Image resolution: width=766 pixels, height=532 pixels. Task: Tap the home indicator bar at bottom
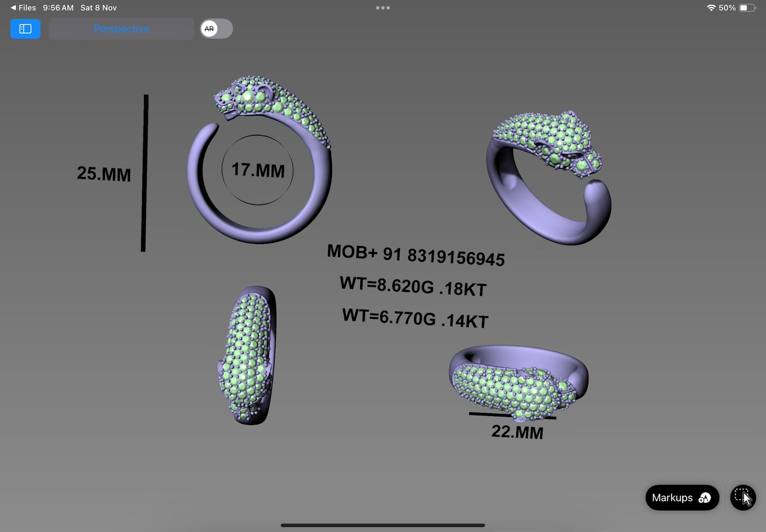point(383,525)
